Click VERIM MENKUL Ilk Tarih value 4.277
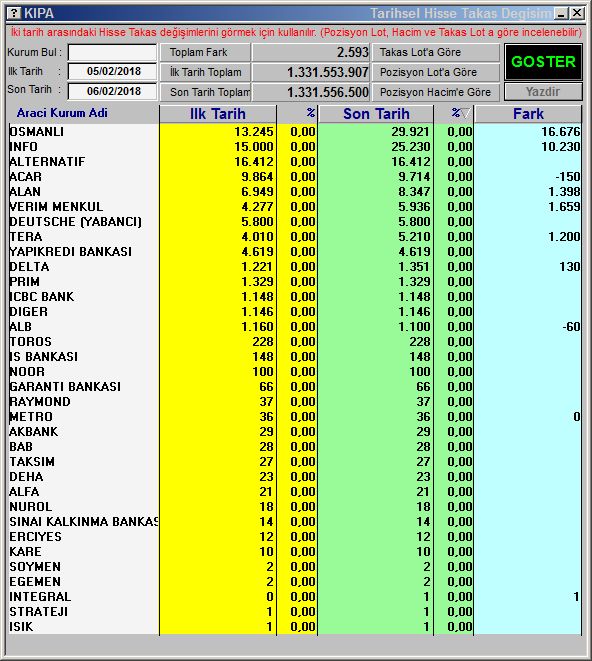The width and height of the screenshot is (592, 661). pos(258,207)
